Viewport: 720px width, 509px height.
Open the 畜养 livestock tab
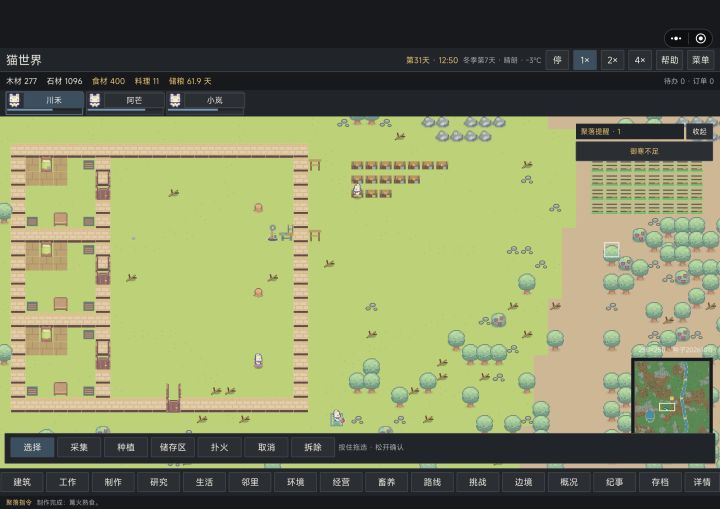click(x=387, y=482)
